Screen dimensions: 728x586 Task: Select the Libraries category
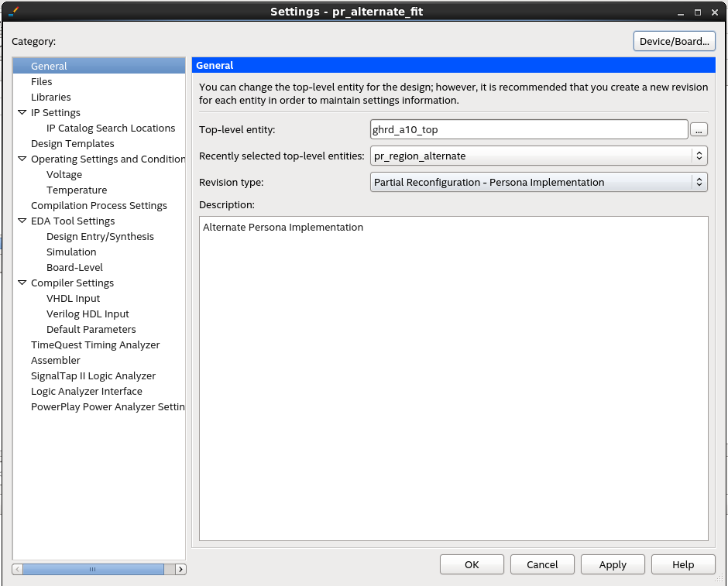click(51, 97)
